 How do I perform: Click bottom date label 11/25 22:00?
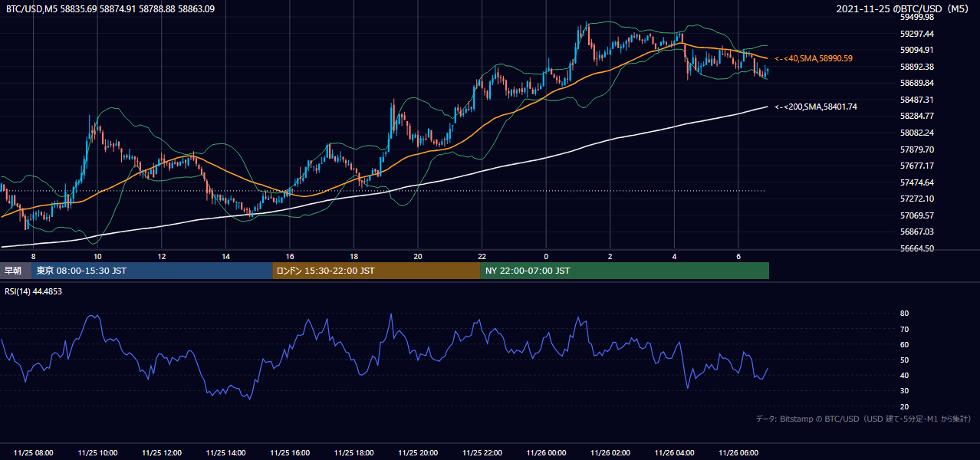point(482,453)
